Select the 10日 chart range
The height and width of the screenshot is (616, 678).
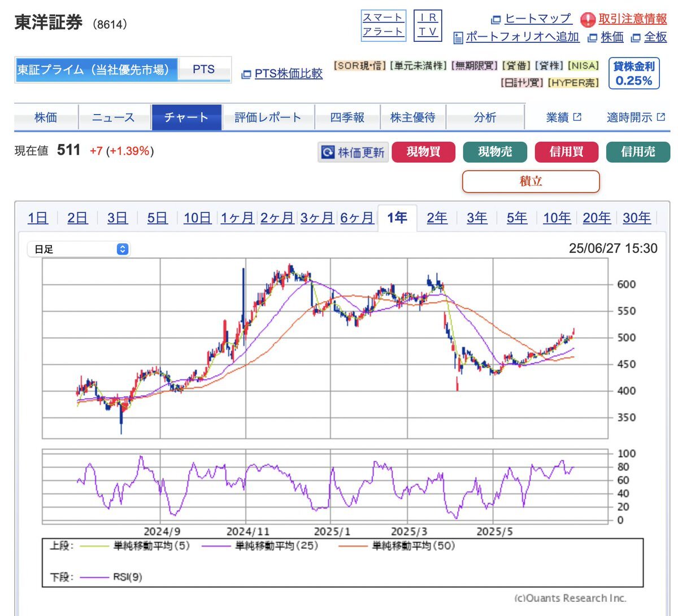coord(198,218)
